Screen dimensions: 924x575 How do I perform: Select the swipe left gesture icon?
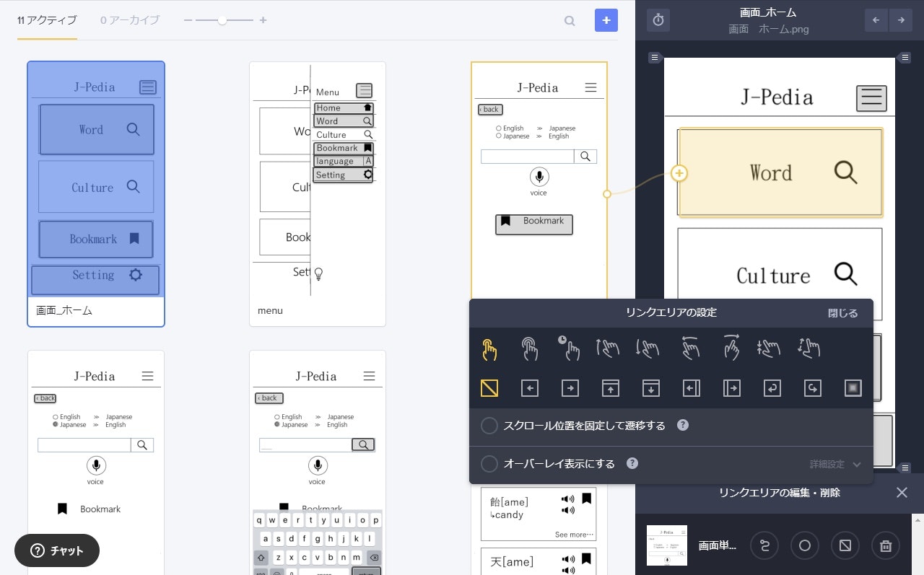[x=691, y=349]
